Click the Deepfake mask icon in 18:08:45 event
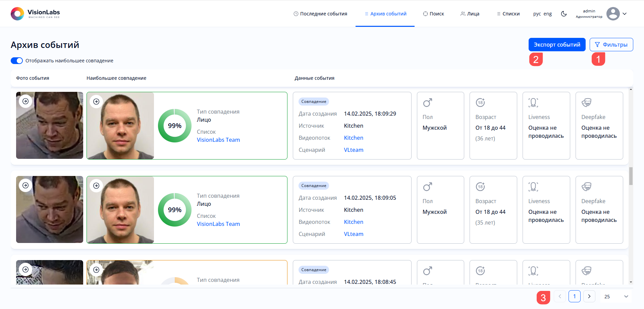The width and height of the screenshot is (644, 309). click(x=586, y=271)
